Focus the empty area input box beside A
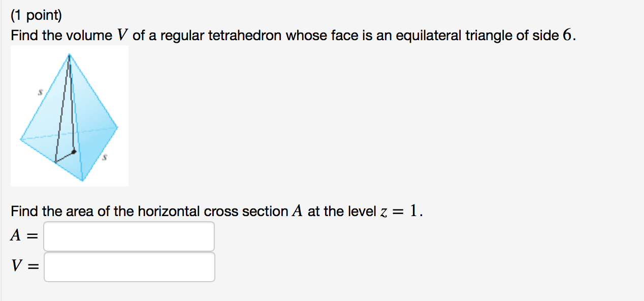 click(x=128, y=236)
